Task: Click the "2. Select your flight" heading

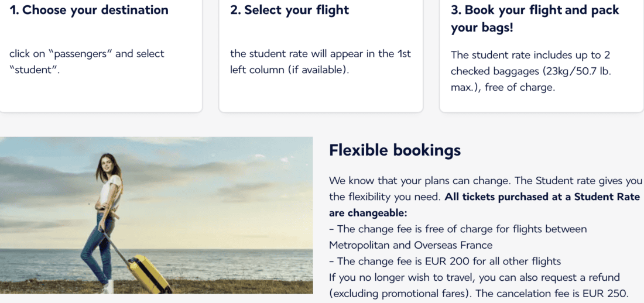Action: (289, 10)
